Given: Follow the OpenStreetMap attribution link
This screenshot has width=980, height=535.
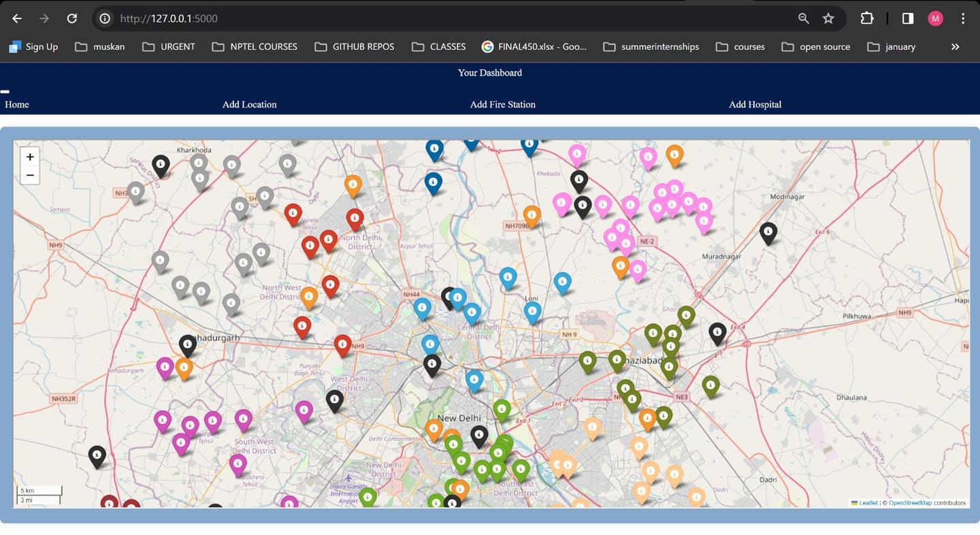Looking at the screenshot, I should coord(910,503).
